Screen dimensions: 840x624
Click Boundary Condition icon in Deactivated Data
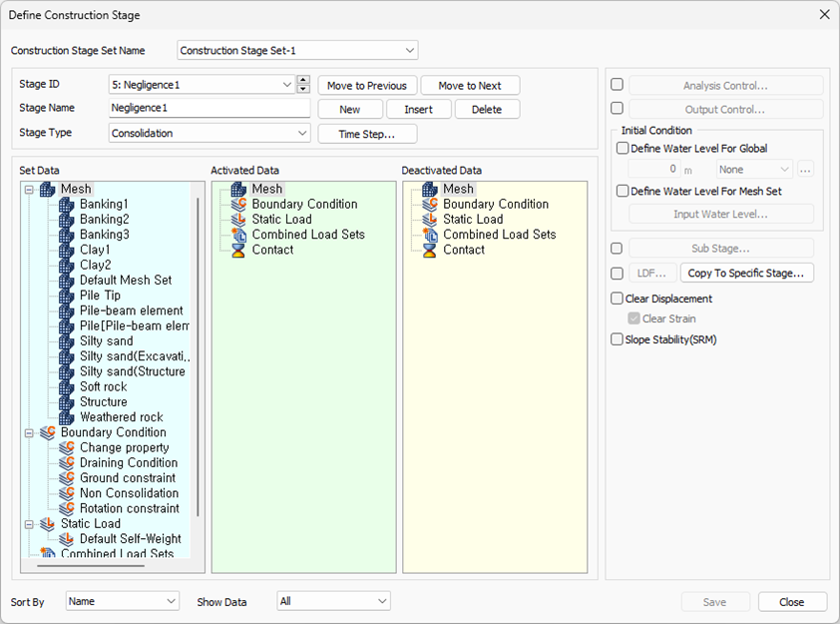click(430, 205)
